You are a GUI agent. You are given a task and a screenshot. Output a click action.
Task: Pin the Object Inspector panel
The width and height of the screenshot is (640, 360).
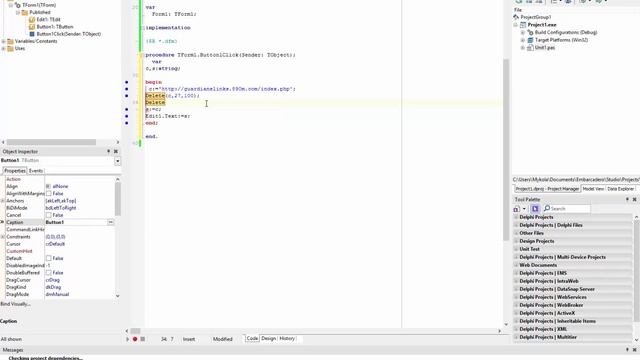109,151
